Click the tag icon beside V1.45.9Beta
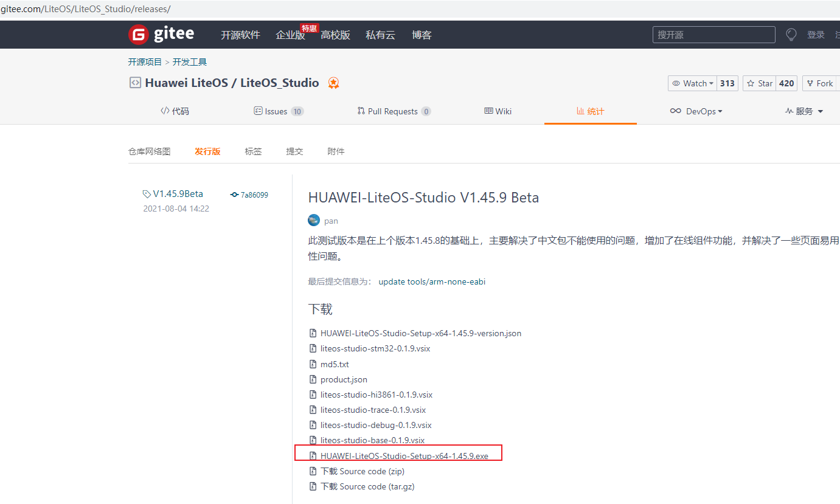Image resolution: width=840 pixels, height=504 pixels. point(147,194)
